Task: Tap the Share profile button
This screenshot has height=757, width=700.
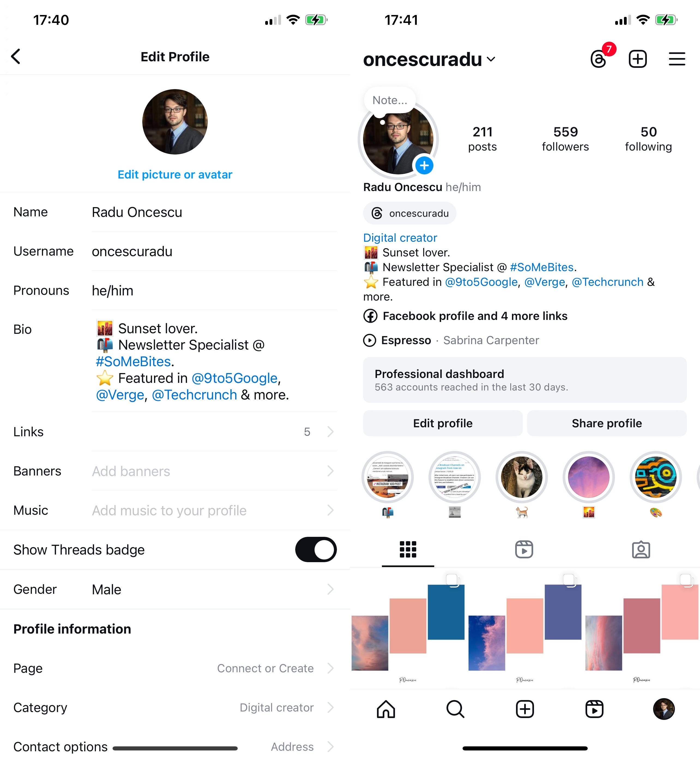Action: (607, 423)
